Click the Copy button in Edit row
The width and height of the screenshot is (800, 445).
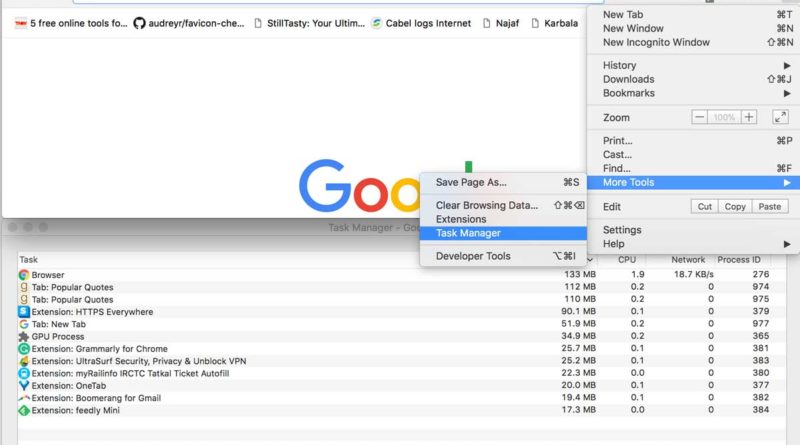(x=735, y=207)
